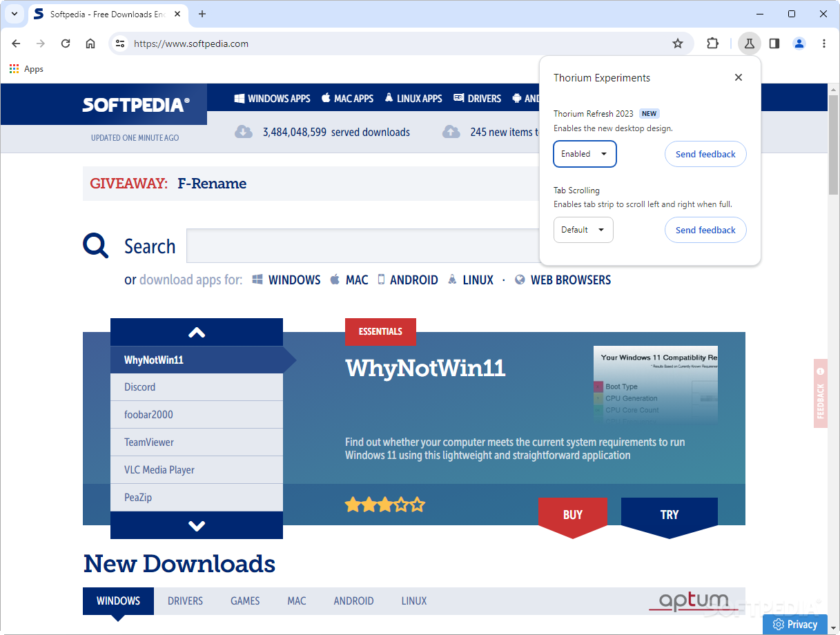Open the Tab Scrolling Default dropdown

coord(583,230)
